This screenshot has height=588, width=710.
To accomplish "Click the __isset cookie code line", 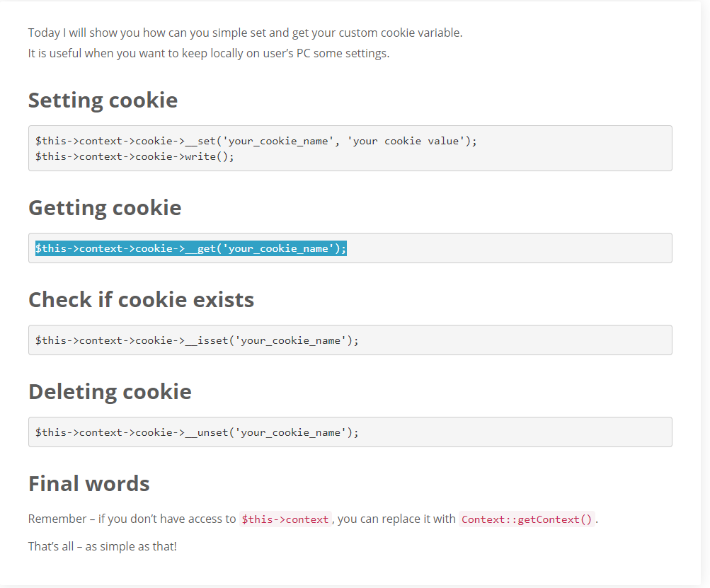I will pos(197,340).
